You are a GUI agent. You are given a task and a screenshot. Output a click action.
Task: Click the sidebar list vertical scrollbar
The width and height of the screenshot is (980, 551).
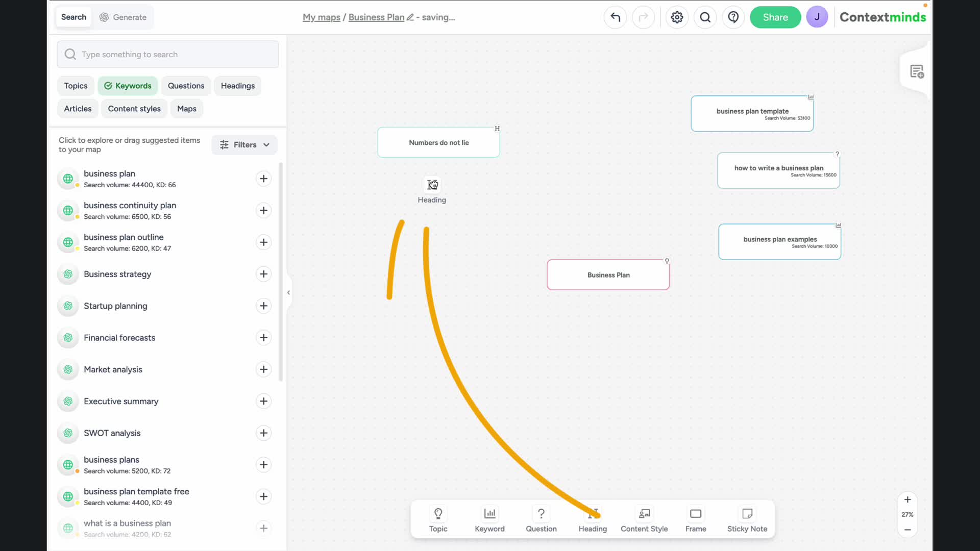[281, 272]
